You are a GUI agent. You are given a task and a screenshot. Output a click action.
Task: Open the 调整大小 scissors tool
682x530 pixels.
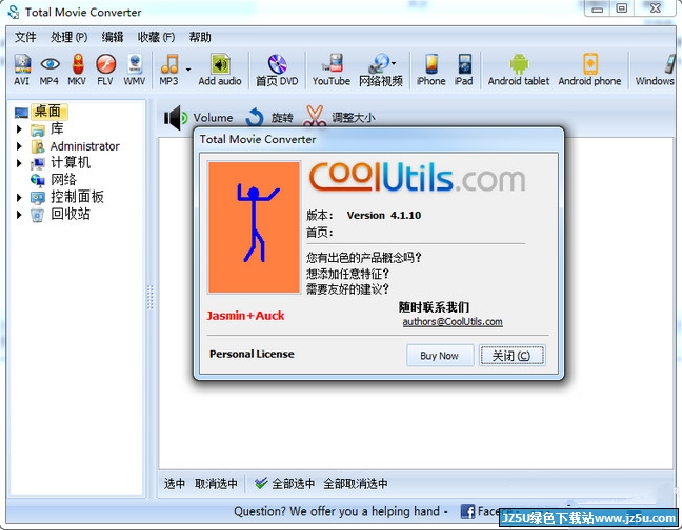[x=339, y=117]
